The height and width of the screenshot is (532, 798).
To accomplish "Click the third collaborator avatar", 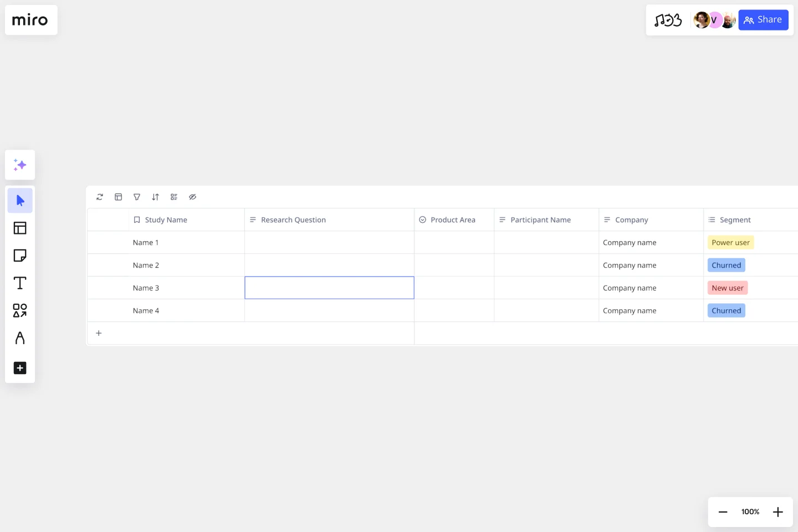I will point(728,20).
